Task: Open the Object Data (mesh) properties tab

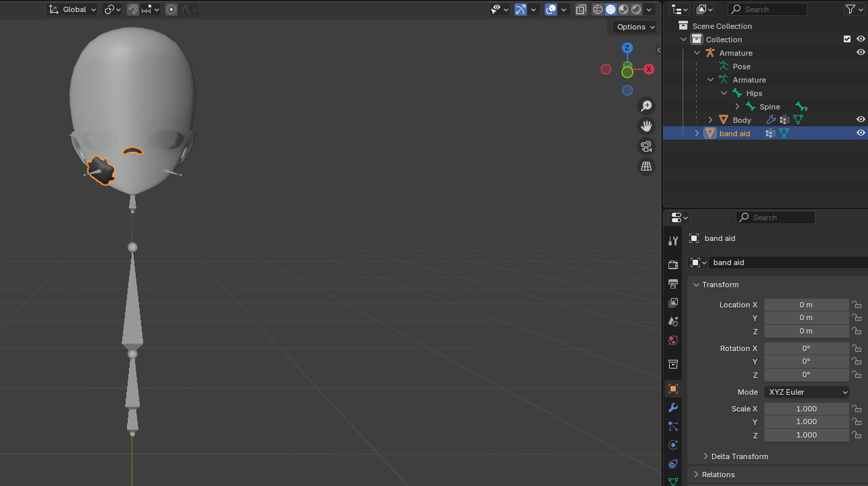Action: click(673, 481)
